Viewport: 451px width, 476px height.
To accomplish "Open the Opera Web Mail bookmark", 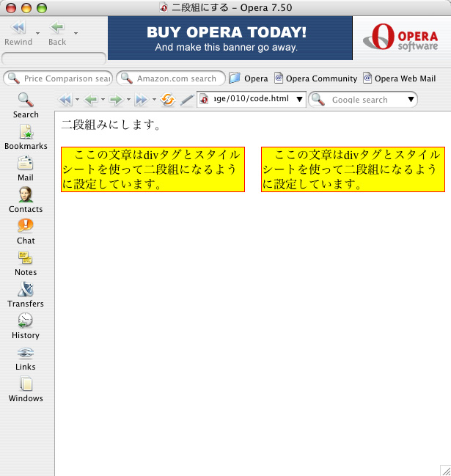I will pyautogui.click(x=400, y=78).
